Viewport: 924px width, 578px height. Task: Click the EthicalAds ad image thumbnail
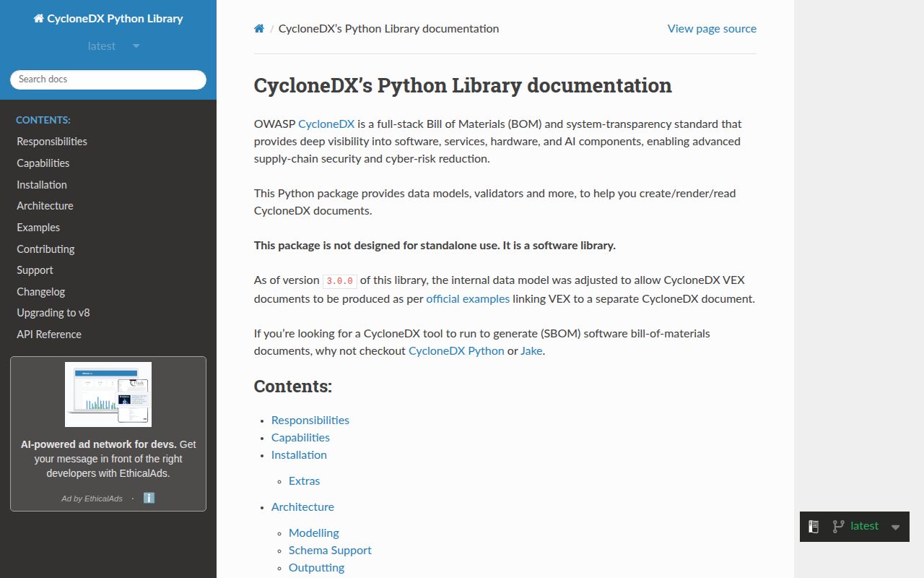coord(108,394)
